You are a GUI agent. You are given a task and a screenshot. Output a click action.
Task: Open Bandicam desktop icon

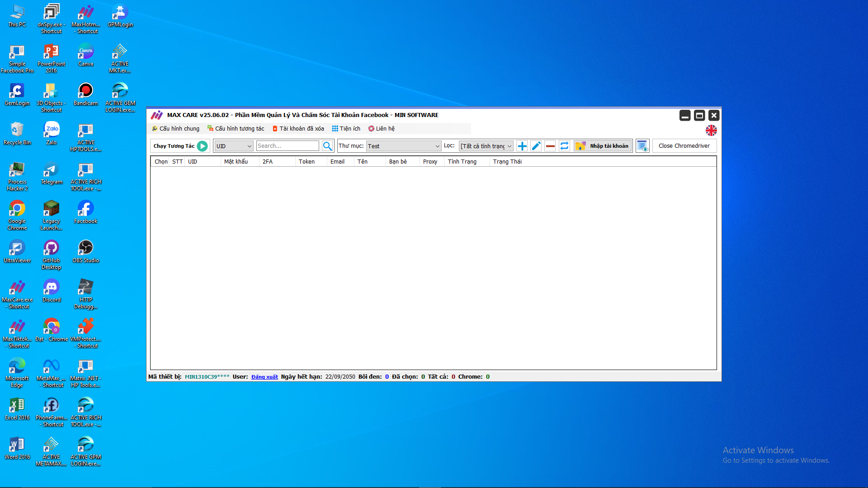(85, 95)
